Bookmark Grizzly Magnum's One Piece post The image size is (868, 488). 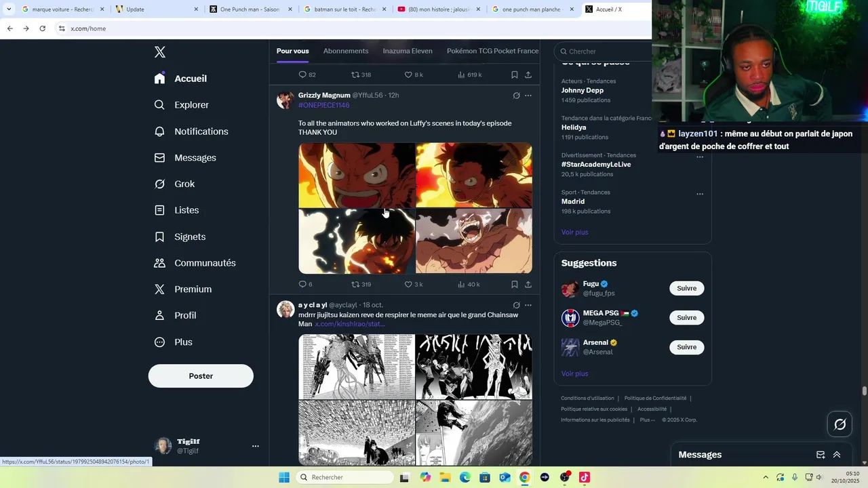[515, 285]
